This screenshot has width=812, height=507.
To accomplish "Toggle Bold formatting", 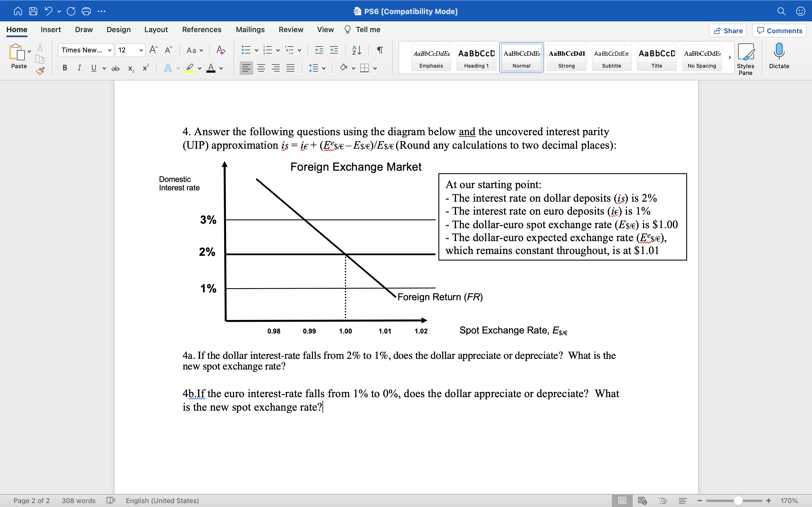I will [x=65, y=68].
